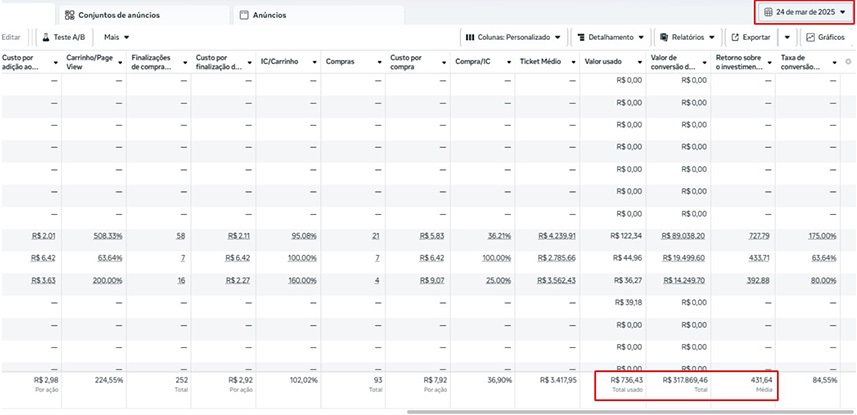Click the Conjuntos de anúncios grid icon
This screenshot has height=415, width=857.
click(69, 15)
